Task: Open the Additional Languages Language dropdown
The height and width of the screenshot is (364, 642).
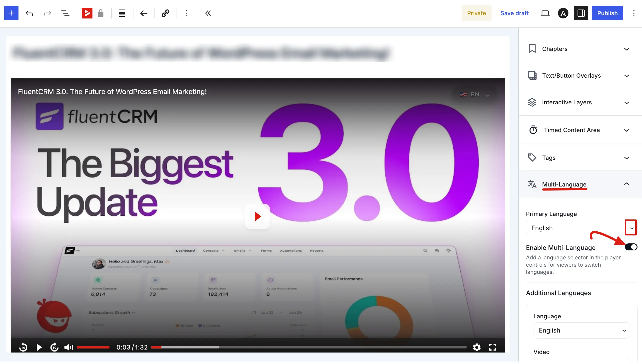Action: point(582,330)
